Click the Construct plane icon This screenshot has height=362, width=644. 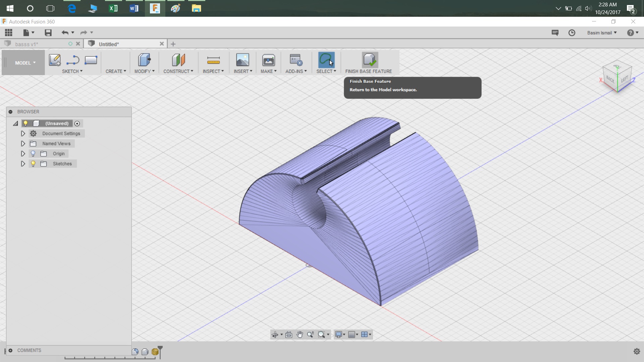[178, 60]
